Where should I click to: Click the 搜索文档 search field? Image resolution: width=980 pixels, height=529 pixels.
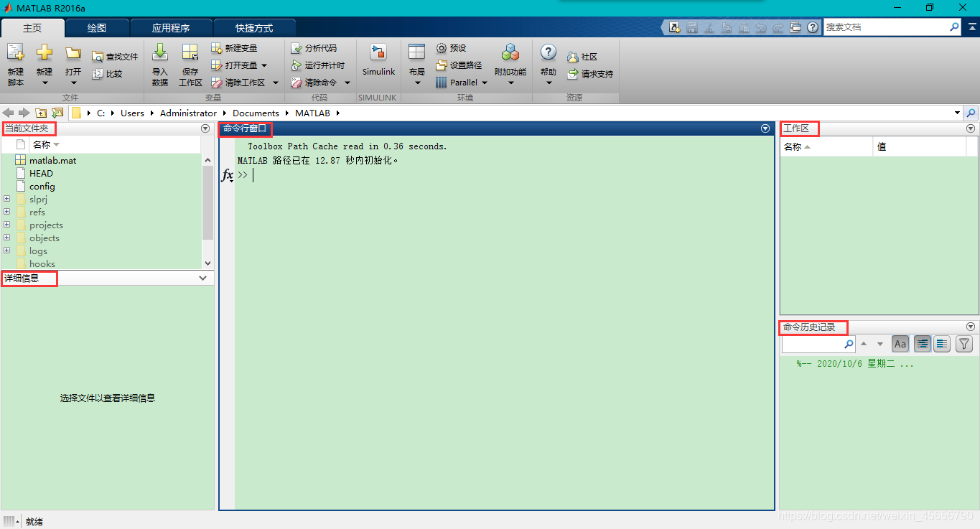[885, 27]
